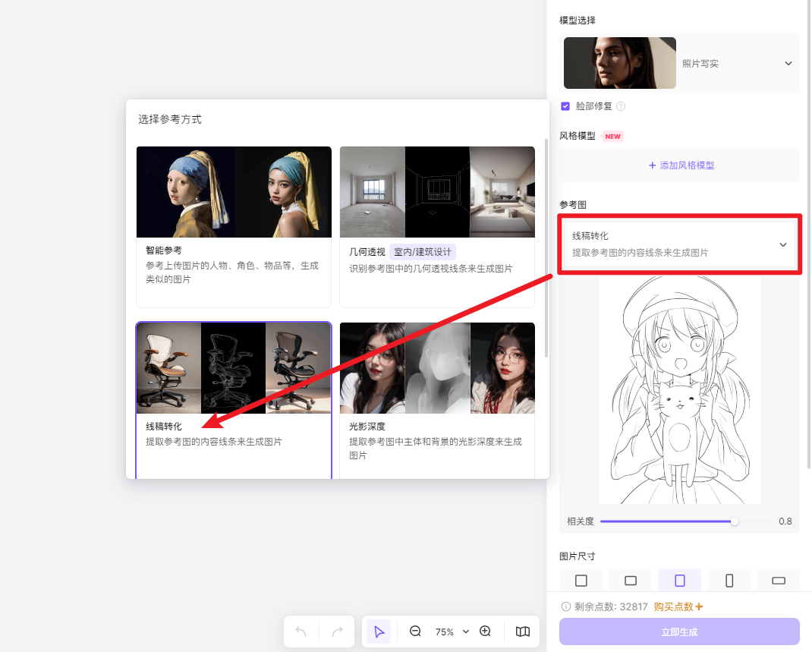Expand the 线稿转化 reference mode dropdown
Viewport: 812px width, 652px height.
click(x=782, y=244)
